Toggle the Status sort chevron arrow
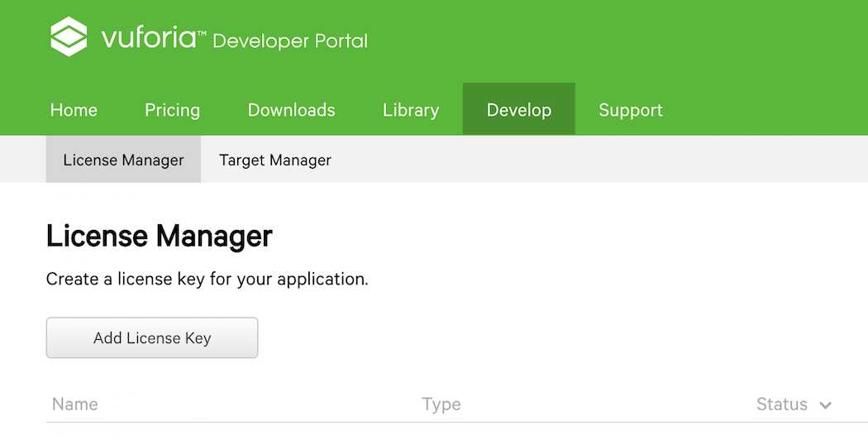This screenshot has height=440, width=868. coord(825,405)
